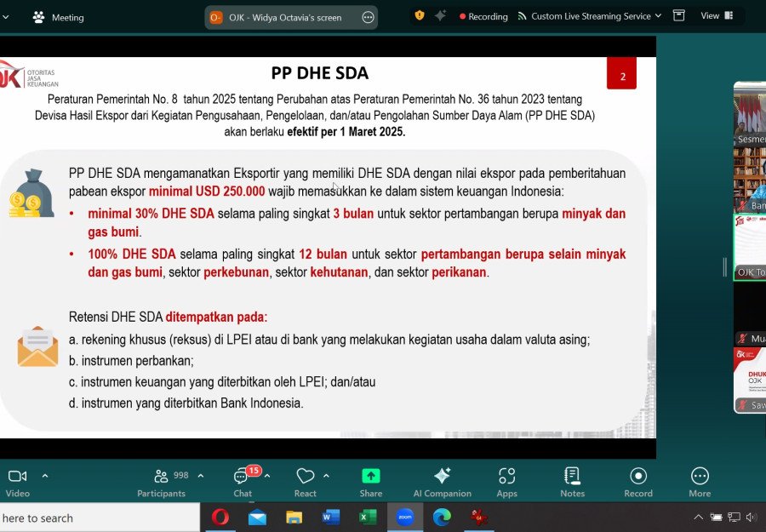Select the library background participant thumbnail
This screenshot has width=766, height=532.
750,180
